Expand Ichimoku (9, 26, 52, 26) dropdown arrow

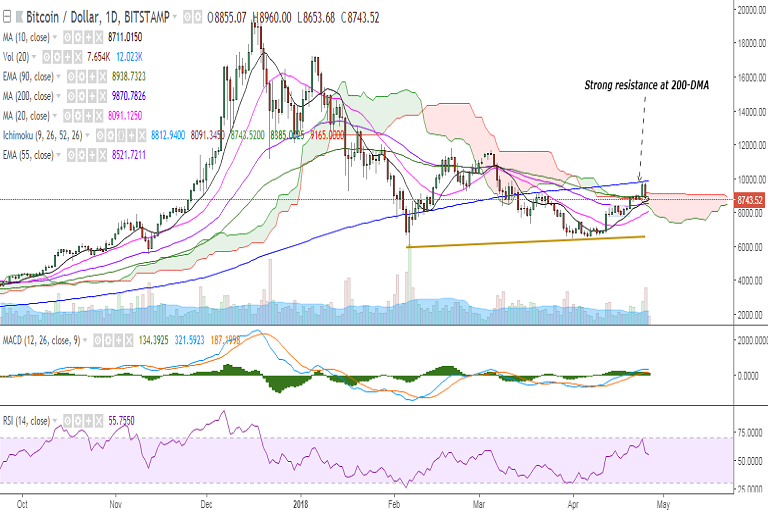point(87,135)
